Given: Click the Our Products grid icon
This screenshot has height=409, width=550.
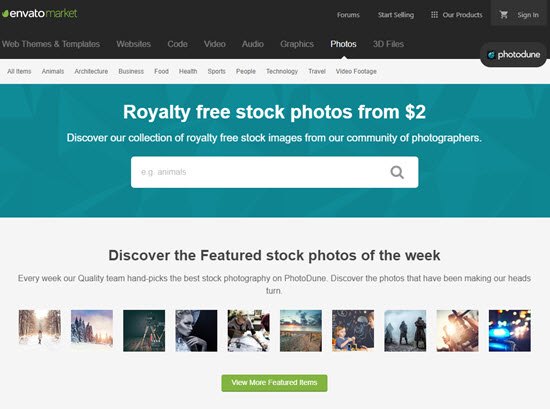Looking at the screenshot, I should pyautogui.click(x=434, y=15).
